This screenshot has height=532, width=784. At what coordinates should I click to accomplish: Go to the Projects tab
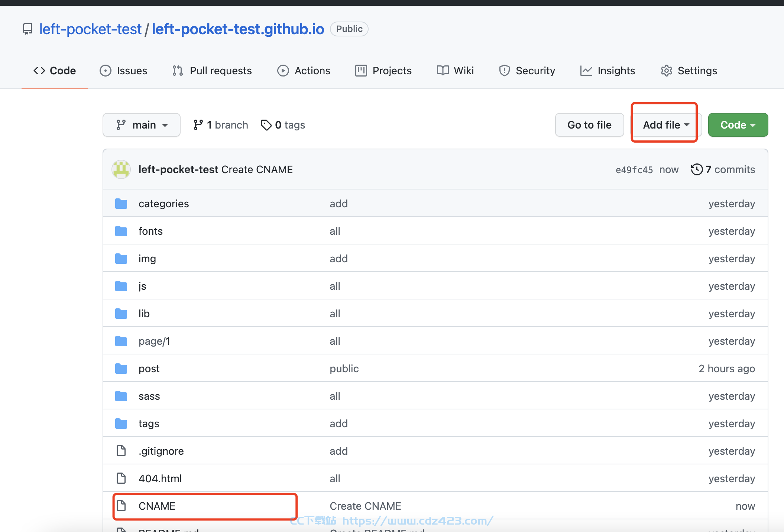(383, 71)
